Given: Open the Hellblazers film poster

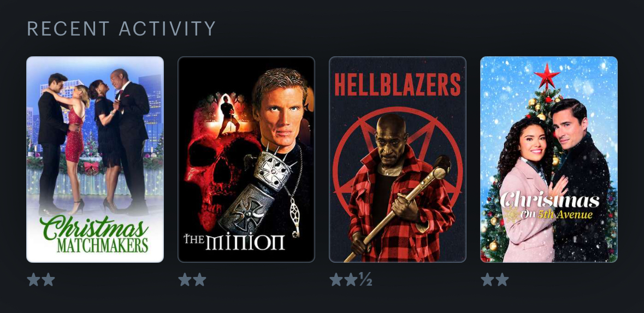Looking at the screenshot, I should (398, 160).
